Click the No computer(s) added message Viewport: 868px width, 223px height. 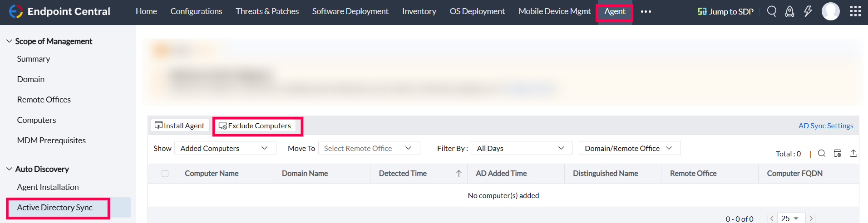tap(503, 195)
